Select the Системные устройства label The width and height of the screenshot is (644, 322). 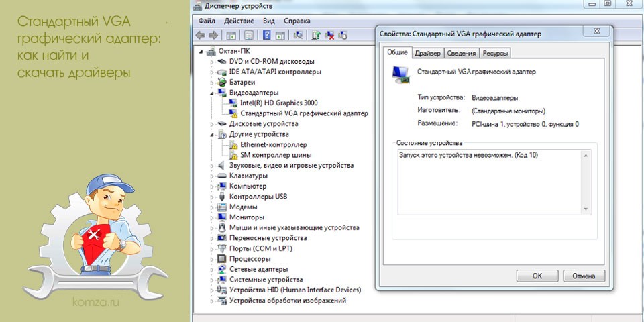(x=266, y=280)
